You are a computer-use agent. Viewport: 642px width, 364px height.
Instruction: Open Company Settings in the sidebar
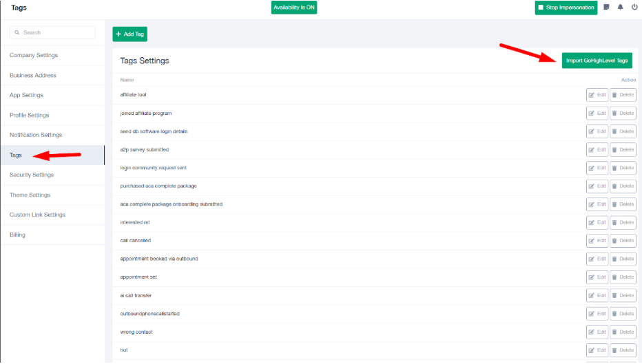pyautogui.click(x=34, y=55)
